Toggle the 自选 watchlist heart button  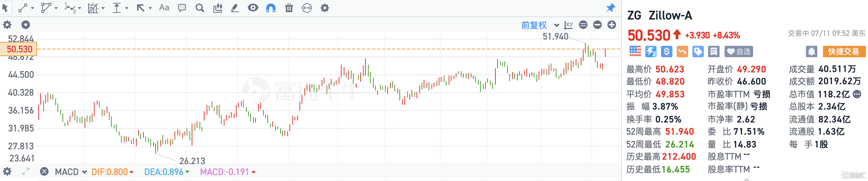point(738,52)
